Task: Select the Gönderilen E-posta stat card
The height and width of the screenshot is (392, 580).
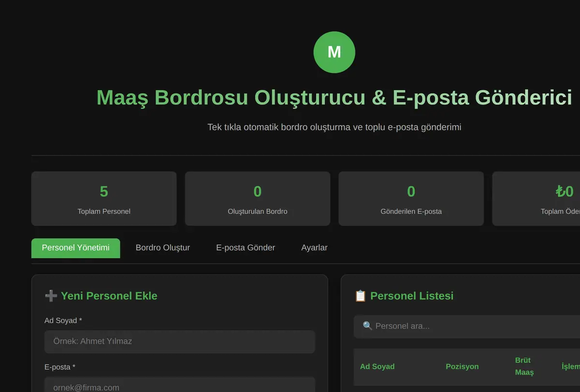Action: pyautogui.click(x=411, y=199)
